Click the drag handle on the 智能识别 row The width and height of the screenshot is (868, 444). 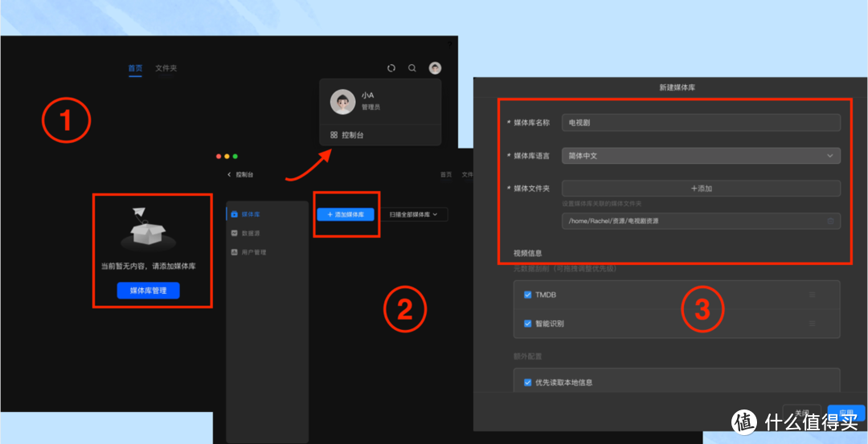tap(813, 324)
